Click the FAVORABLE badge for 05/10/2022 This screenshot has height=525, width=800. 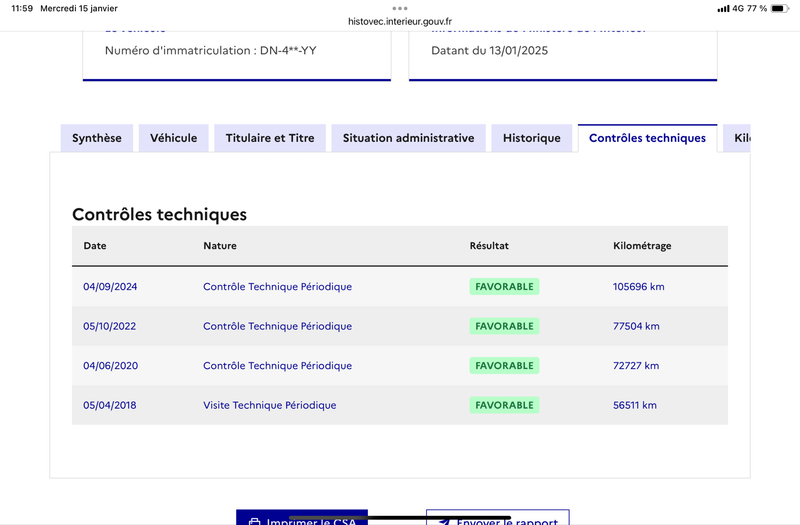pyautogui.click(x=504, y=326)
